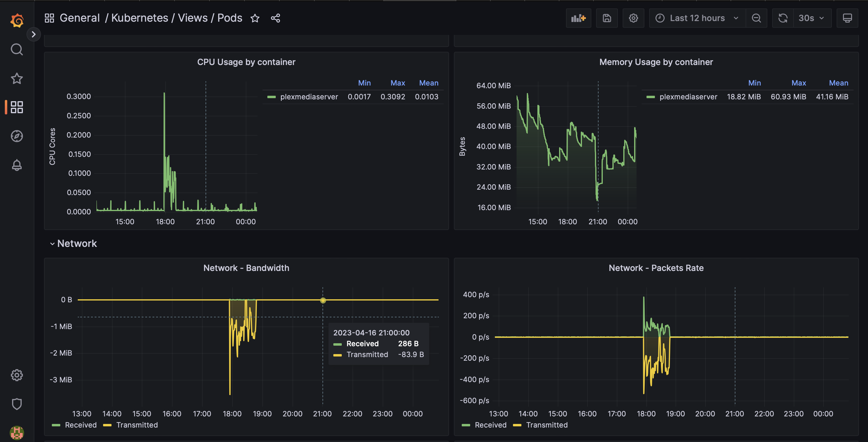868x442 pixels.
Task: Click the dashboard grid icon beside General
Action: click(49, 18)
